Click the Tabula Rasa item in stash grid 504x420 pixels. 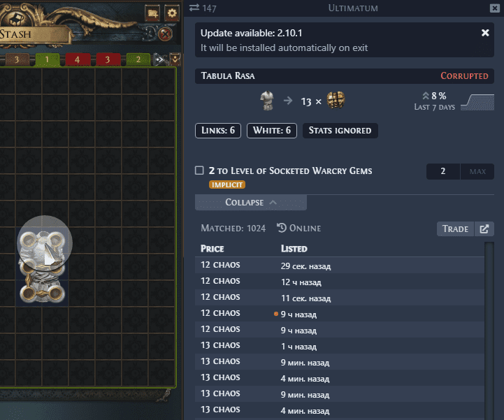coord(42,266)
